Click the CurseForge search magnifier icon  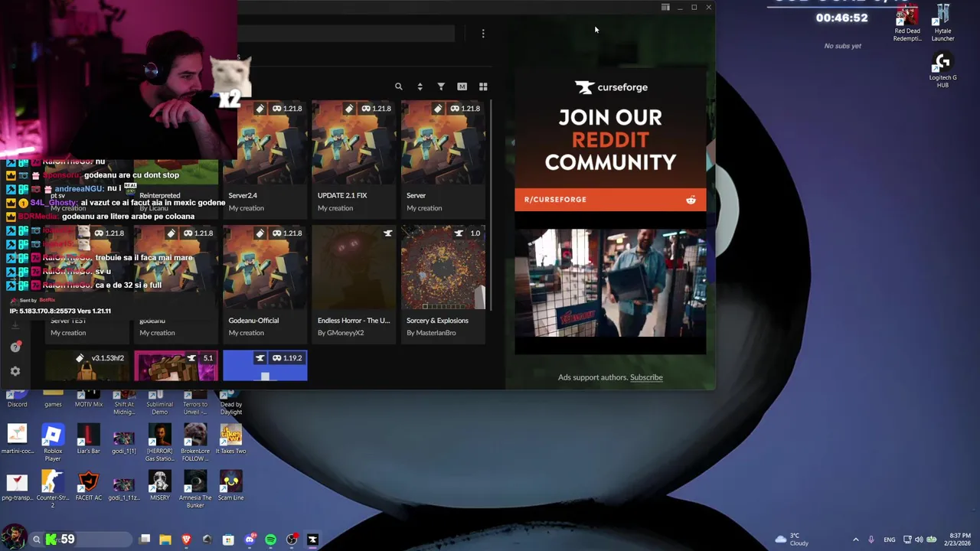pyautogui.click(x=398, y=86)
